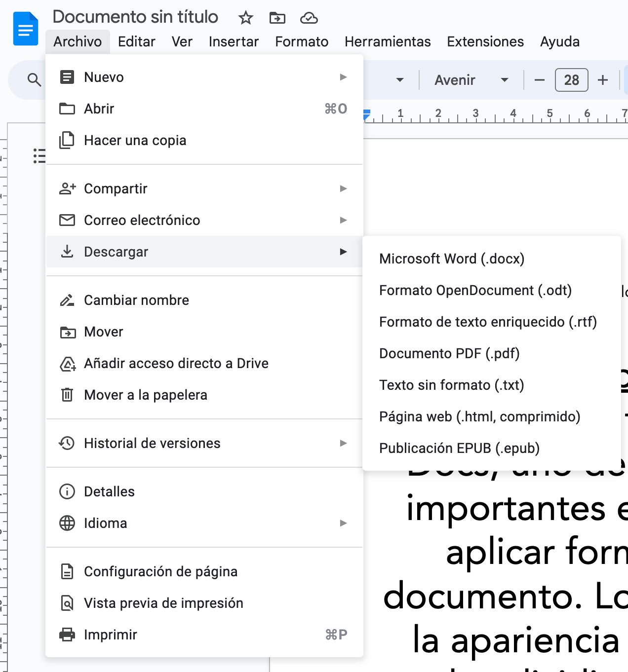Open Configuración de página

(160, 571)
